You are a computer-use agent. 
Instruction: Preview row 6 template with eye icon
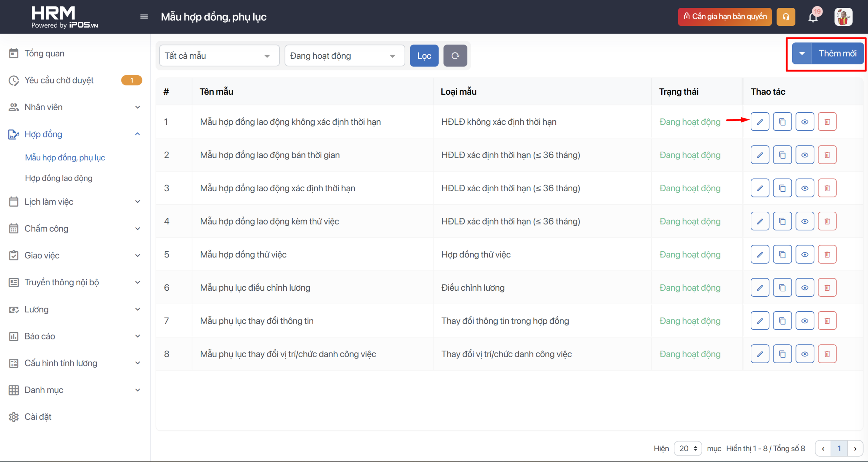(805, 288)
